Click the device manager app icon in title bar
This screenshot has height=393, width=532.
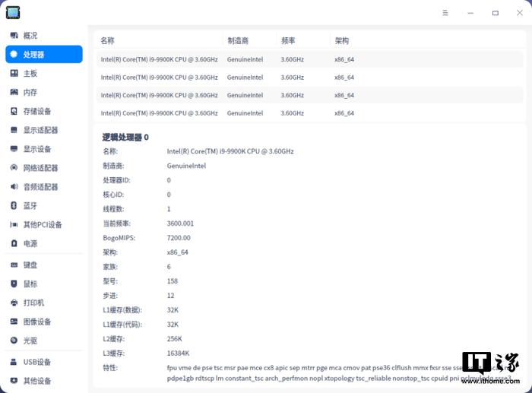[13, 13]
